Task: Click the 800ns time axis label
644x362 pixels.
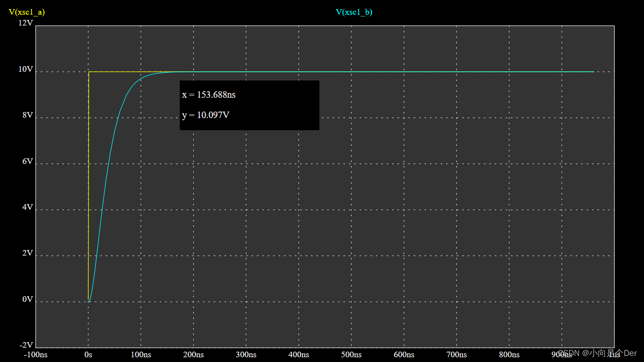Action: (509, 355)
